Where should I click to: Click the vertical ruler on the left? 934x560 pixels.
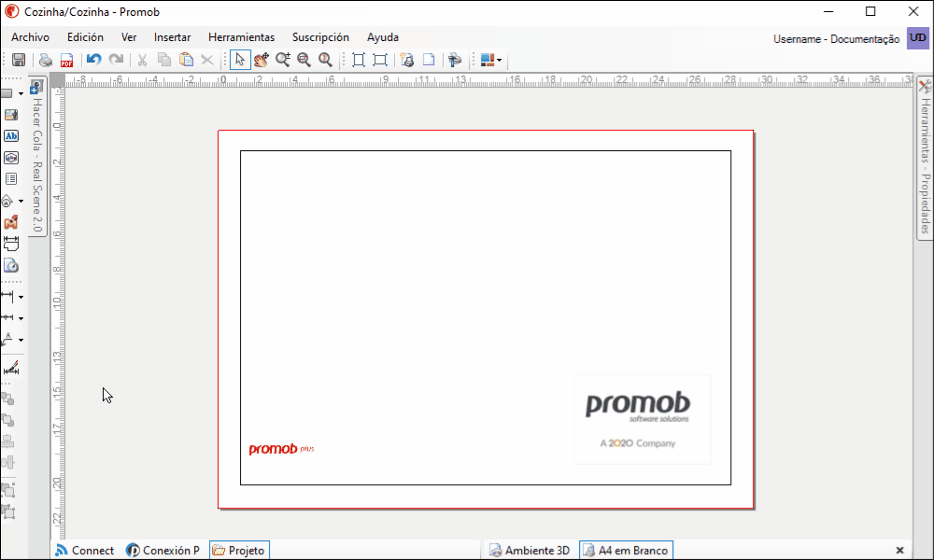[57, 314]
